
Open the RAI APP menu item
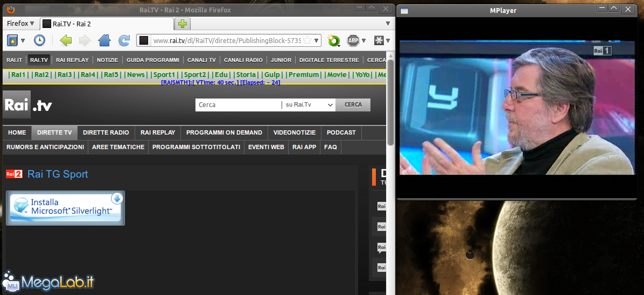[x=304, y=147]
